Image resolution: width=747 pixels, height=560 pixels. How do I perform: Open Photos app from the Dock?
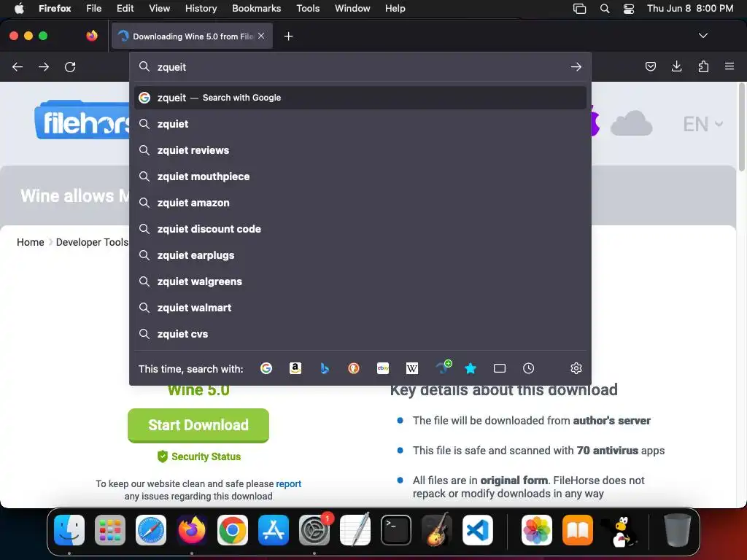[x=537, y=530]
